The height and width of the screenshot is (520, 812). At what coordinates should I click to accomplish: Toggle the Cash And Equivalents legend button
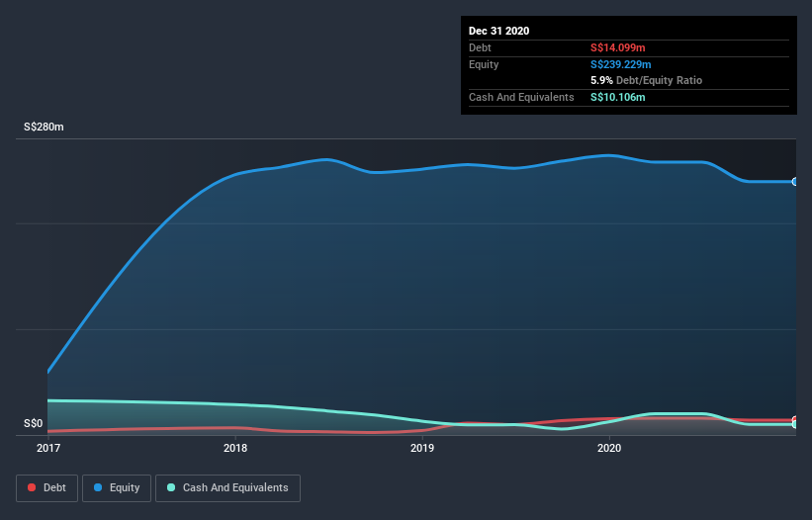(x=227, y=488)
